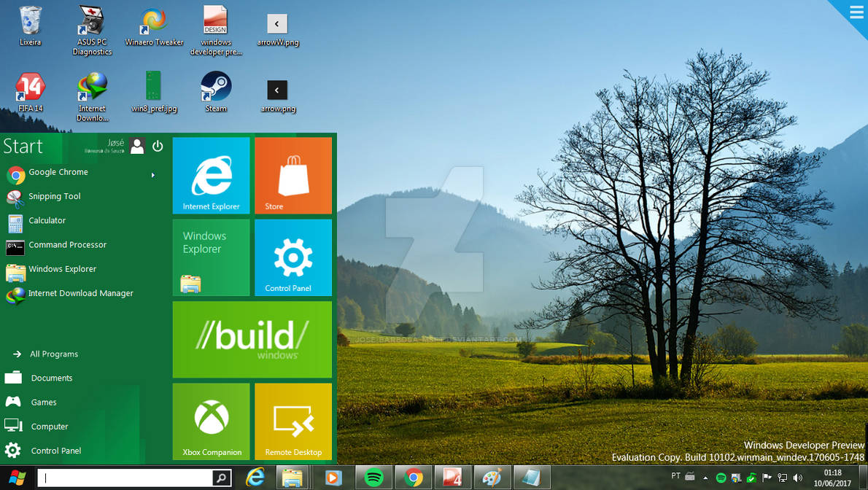Open the Store tile
Viewport: 868px width, 490px height.
click(293, 176)
